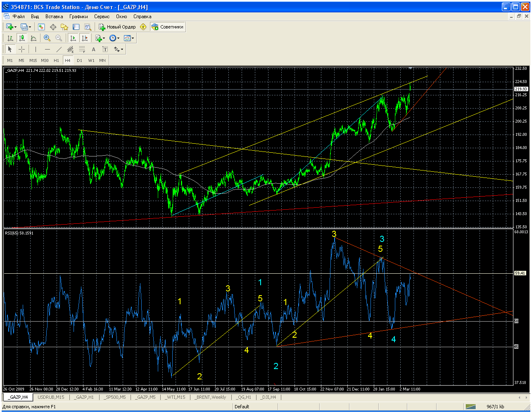The width and height of the screenshot is (532, 412).
Task: Open the periodicity clock icon
Action: click(113, 38)
